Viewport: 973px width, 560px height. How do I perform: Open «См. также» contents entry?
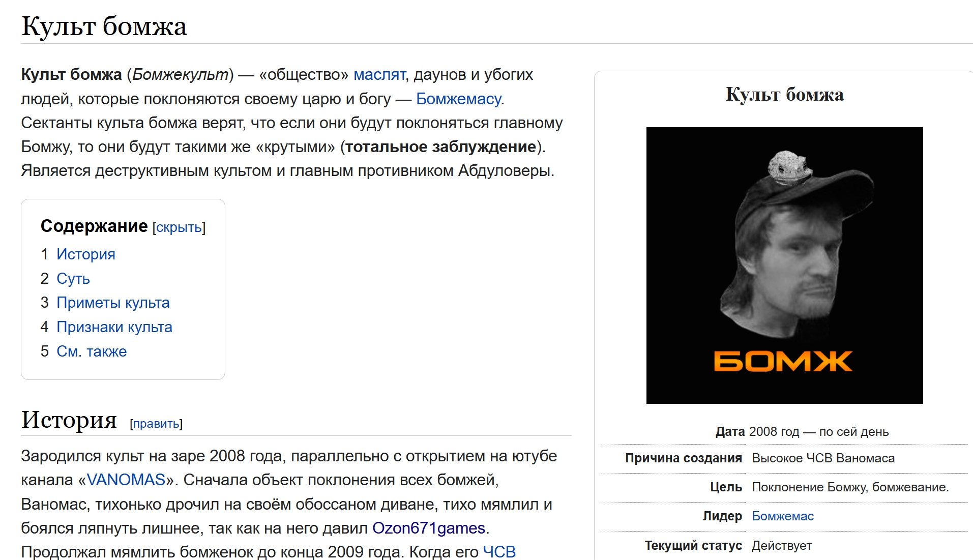[92, 351]
